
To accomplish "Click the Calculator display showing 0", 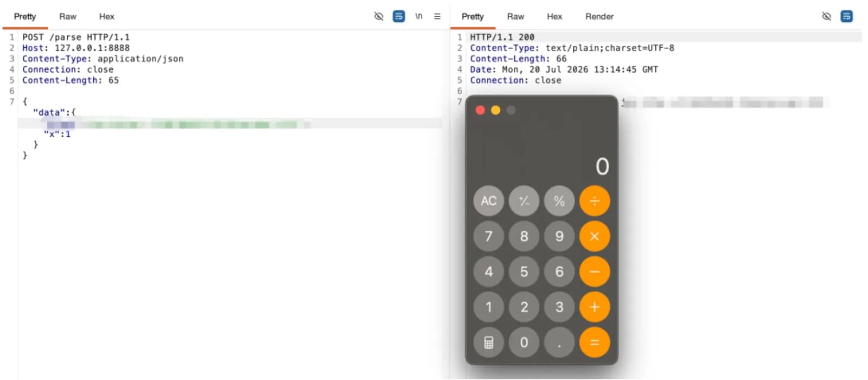I will (x=602, y=166).
